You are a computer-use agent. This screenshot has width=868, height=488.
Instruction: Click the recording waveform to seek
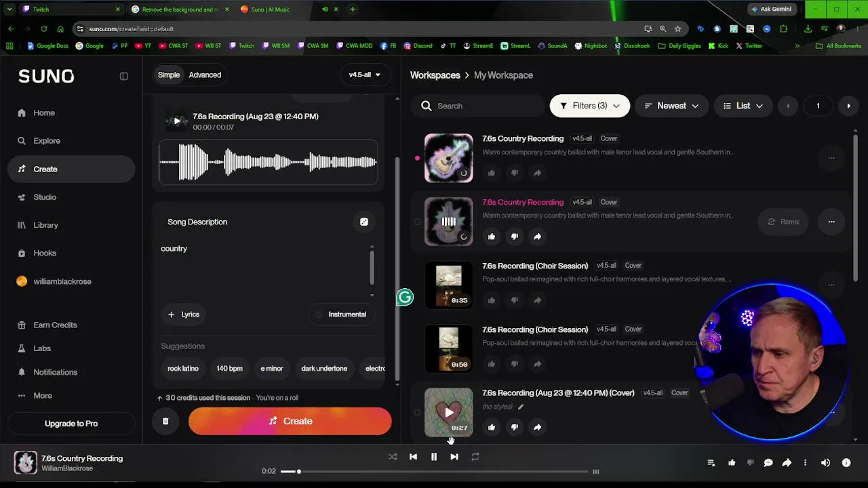tap(268, 162)
